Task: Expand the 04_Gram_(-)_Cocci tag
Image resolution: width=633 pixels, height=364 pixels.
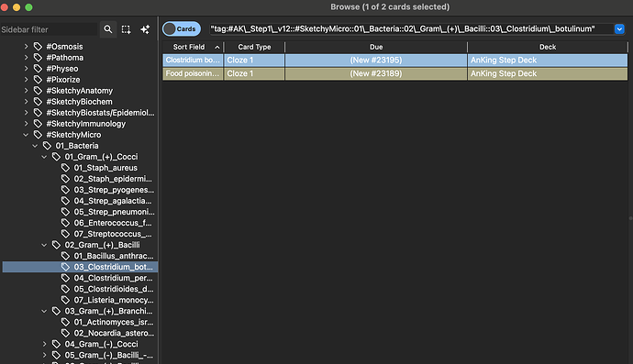Action: click(x=44, y=344)
